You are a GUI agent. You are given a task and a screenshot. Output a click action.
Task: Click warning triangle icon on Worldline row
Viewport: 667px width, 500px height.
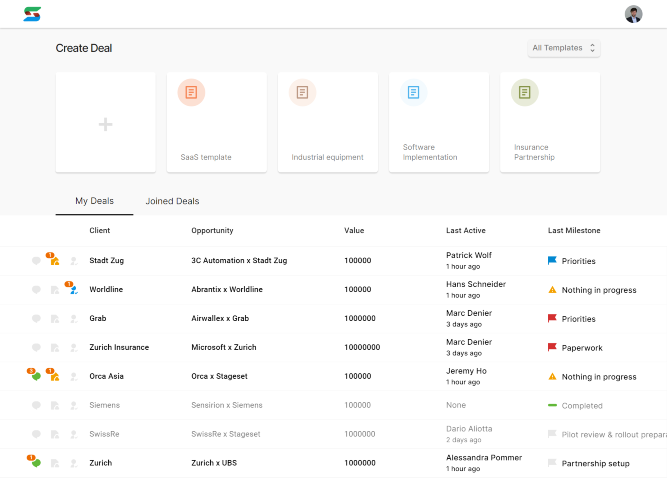coord(552,290)
